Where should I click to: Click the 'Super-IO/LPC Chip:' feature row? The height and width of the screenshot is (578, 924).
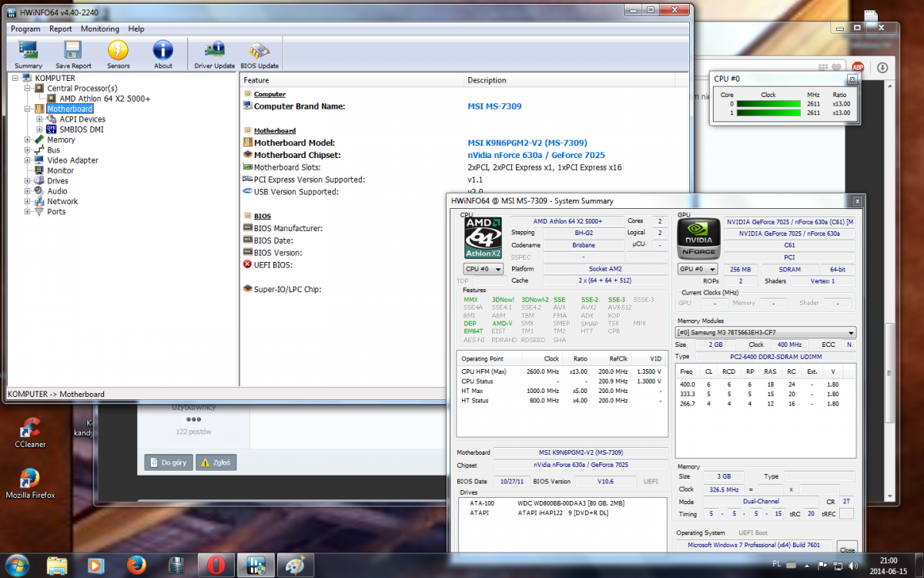coord(282,289)
